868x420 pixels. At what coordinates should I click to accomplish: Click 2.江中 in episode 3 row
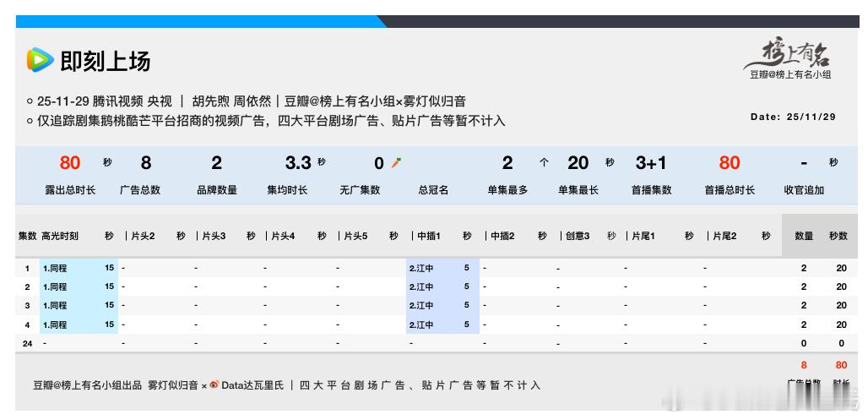click(x=421, y=305)
